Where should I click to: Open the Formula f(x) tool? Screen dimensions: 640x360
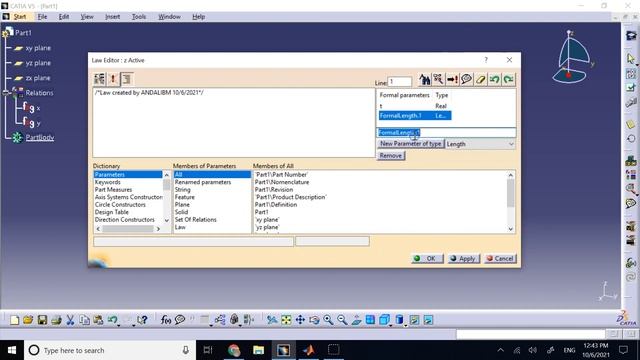click(x=166, y=320)
